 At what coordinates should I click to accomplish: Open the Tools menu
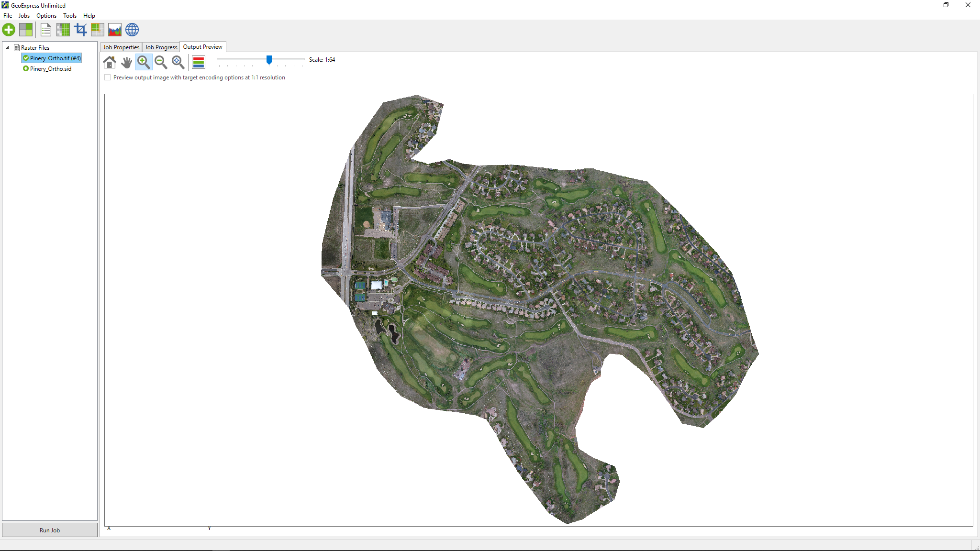click(70, 15)
